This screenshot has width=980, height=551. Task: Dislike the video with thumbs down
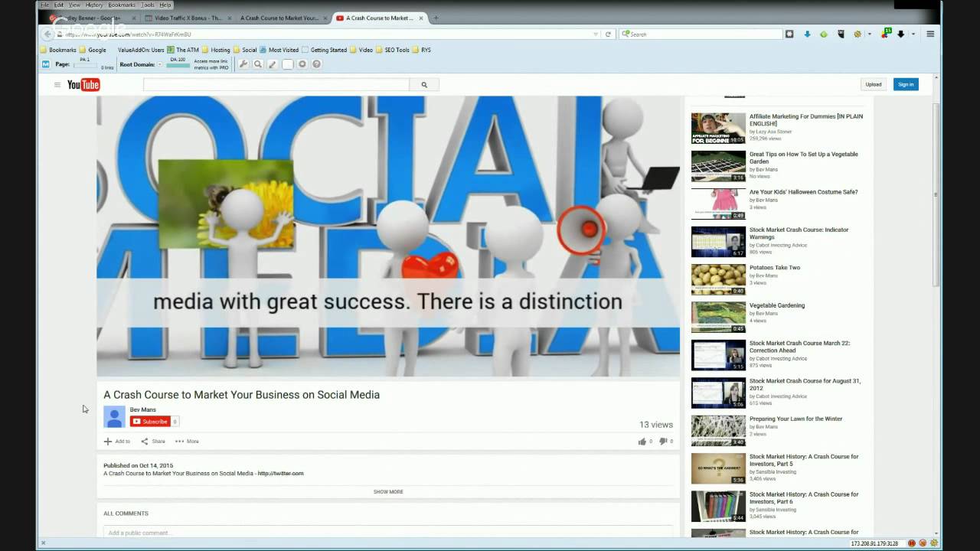click(x=663, y=442)
